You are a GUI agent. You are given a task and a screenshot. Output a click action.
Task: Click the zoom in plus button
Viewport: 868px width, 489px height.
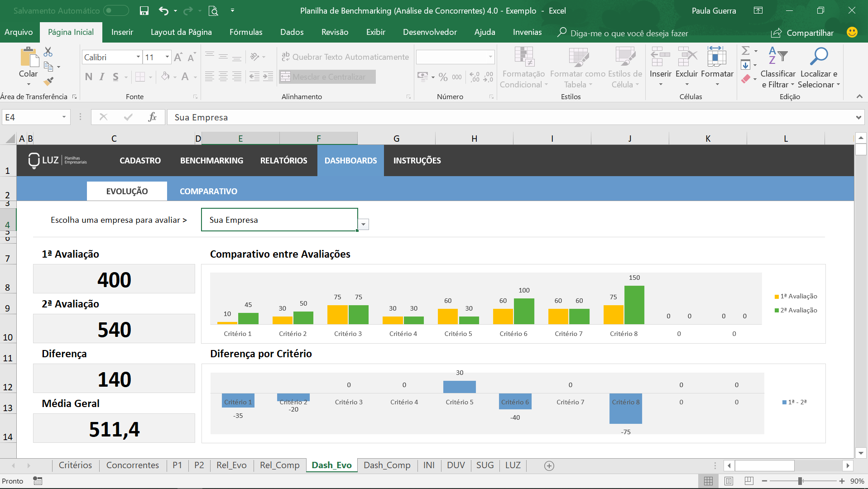coord(842,481)
